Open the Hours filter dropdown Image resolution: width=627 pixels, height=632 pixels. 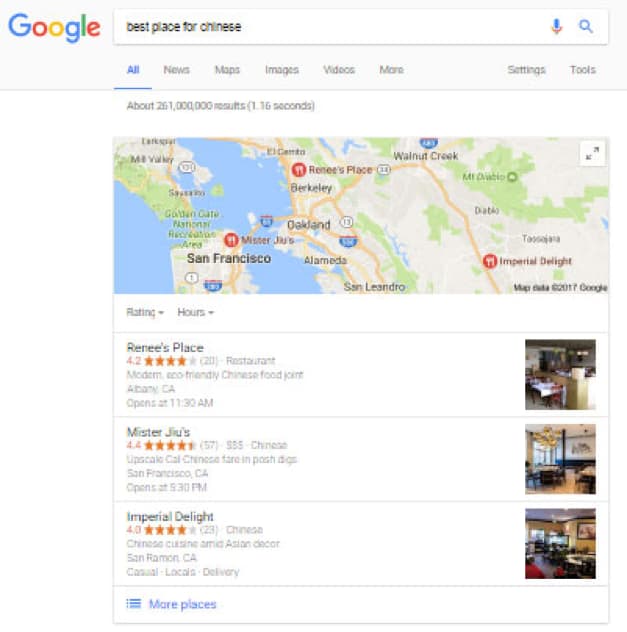click(195, 312)
